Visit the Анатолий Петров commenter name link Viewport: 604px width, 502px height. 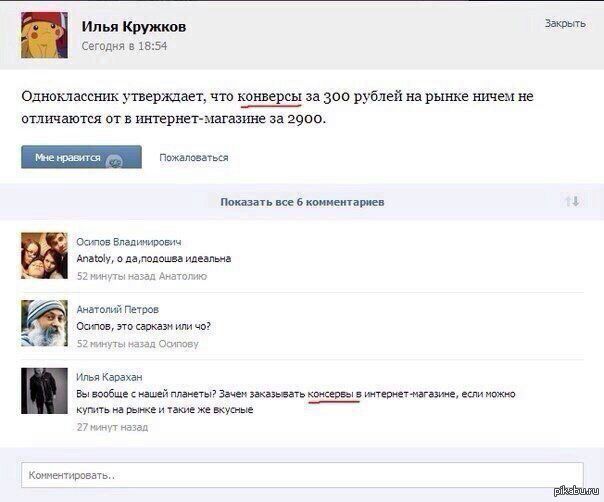(117, 309)
